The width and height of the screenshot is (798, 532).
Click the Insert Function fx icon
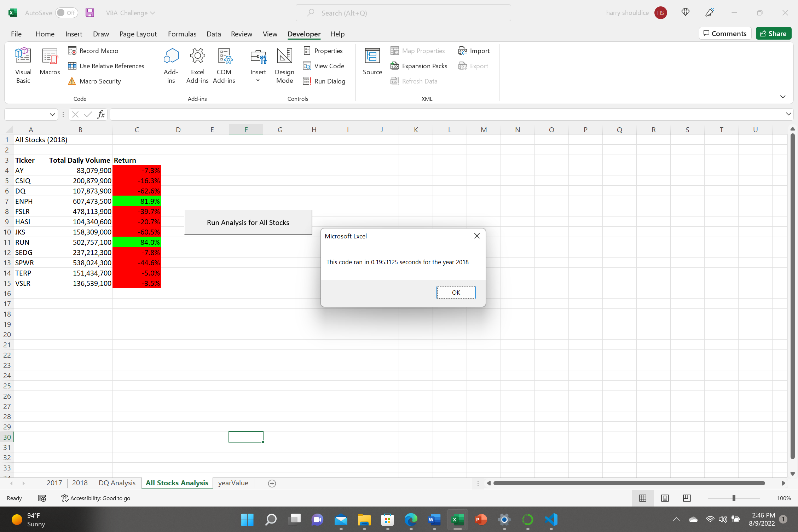(x=101, y=114)
